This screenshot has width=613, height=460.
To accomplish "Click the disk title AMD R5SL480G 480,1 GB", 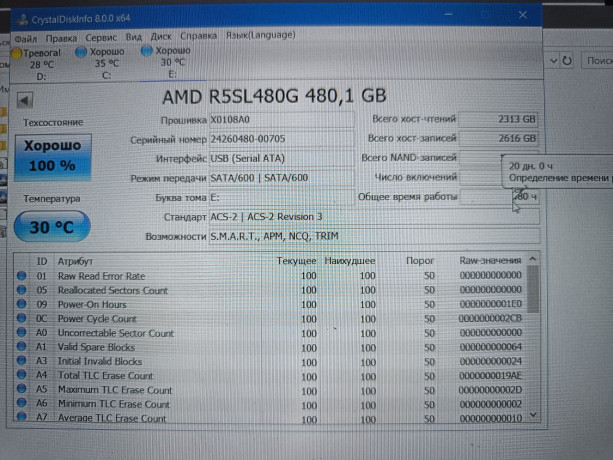I will (274, 96).
